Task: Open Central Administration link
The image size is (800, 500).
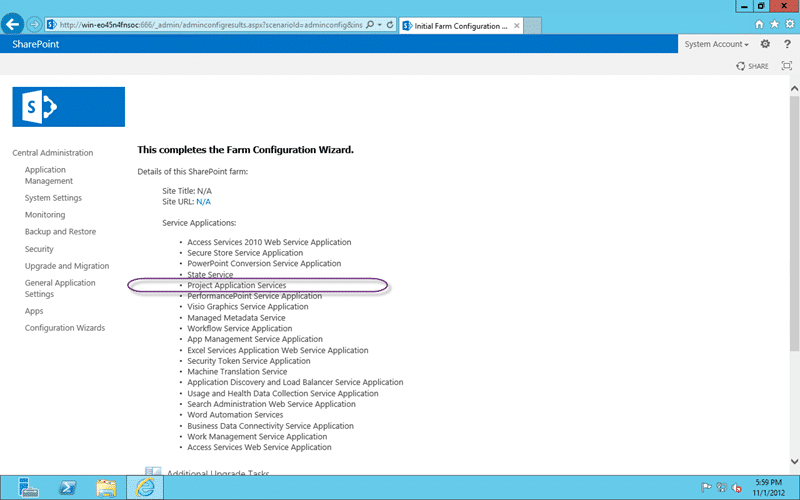Action: click(x=53, y=153)
